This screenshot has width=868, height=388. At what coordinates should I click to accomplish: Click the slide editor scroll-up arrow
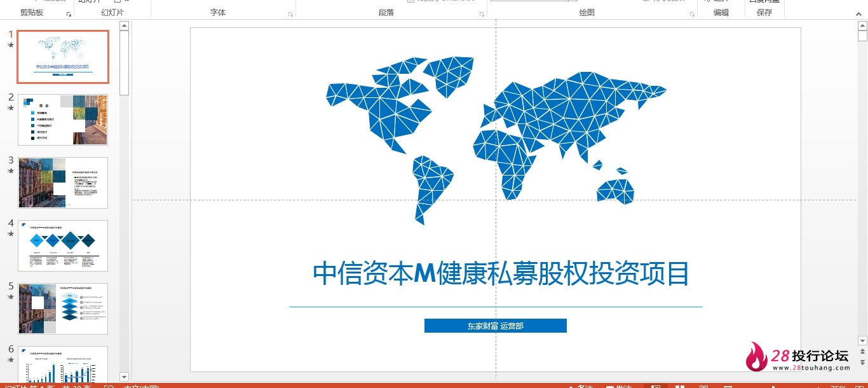click(862, 26)
